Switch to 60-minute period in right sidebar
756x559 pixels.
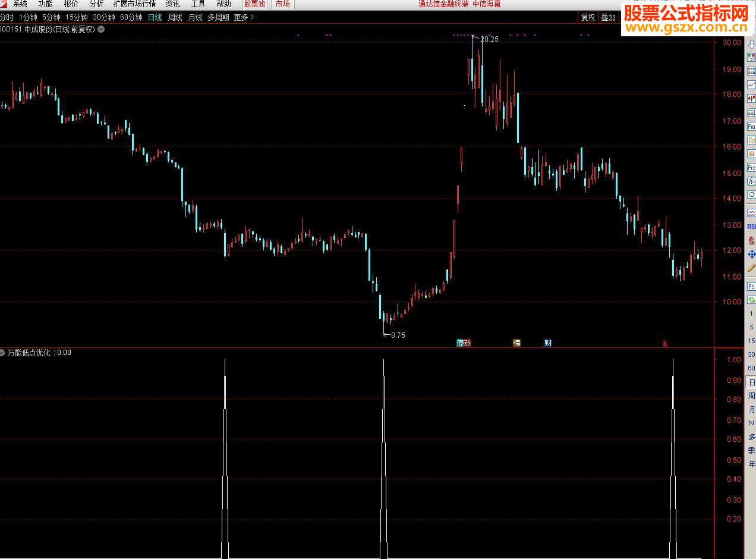751,368
